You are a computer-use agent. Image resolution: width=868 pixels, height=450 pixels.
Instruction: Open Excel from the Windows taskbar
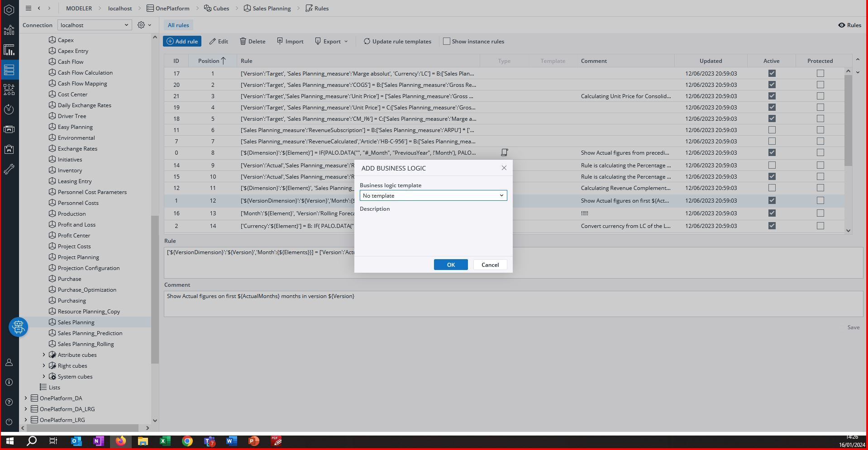pos(165,441)
